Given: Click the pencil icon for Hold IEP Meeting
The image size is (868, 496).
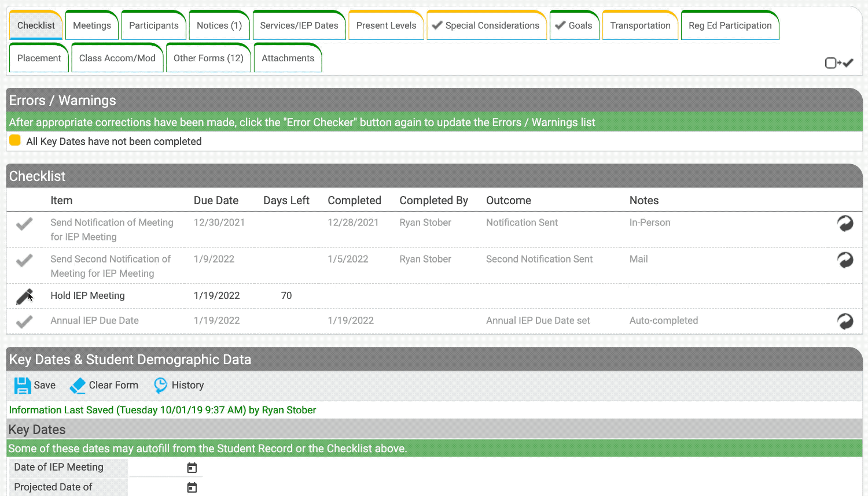Looking at the screenshot, I should [x=24, y=297].
